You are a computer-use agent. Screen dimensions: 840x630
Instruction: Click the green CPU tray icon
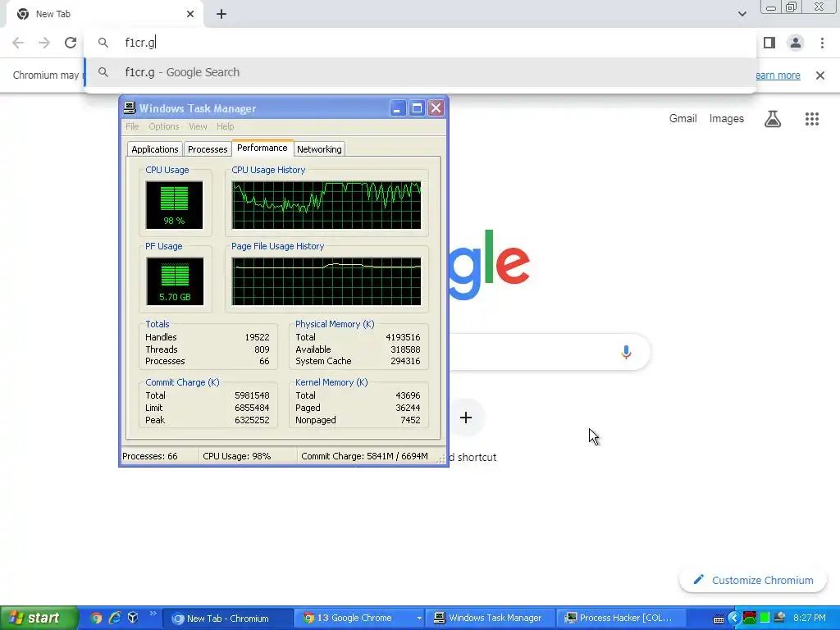[x=765, y=618]
